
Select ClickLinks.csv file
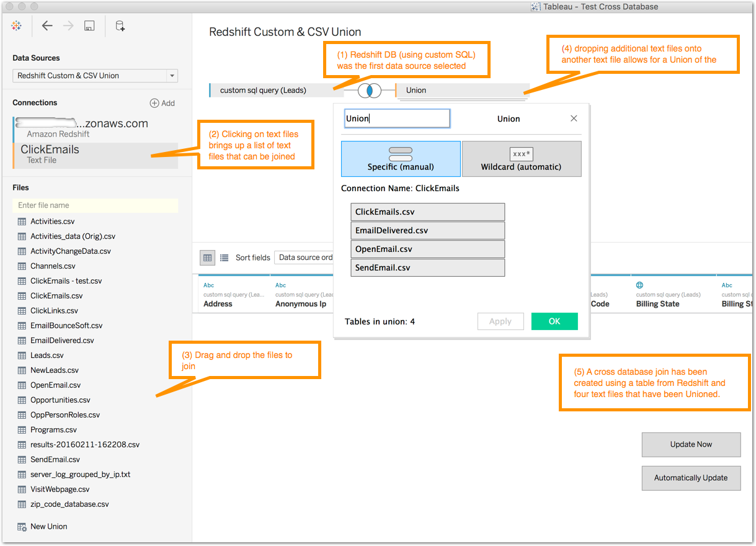coord(55,311)
